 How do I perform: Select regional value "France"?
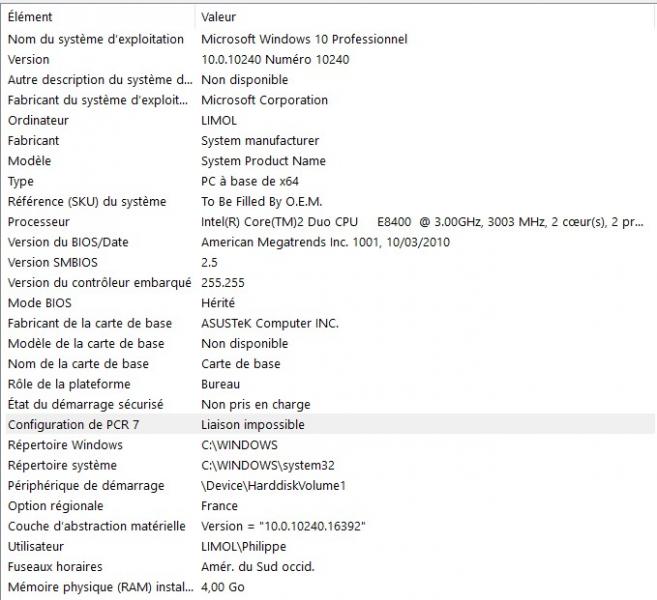(x=219, y=506)
